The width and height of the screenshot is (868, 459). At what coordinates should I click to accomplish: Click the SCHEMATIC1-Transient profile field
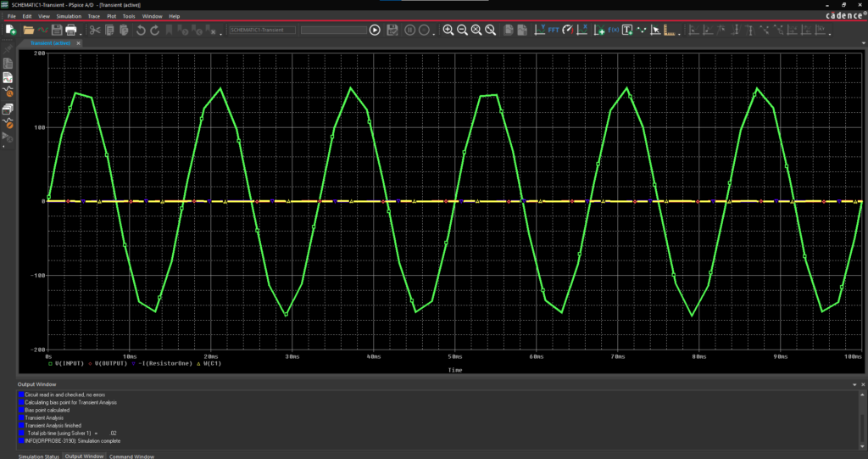click(x=263, y=30)
